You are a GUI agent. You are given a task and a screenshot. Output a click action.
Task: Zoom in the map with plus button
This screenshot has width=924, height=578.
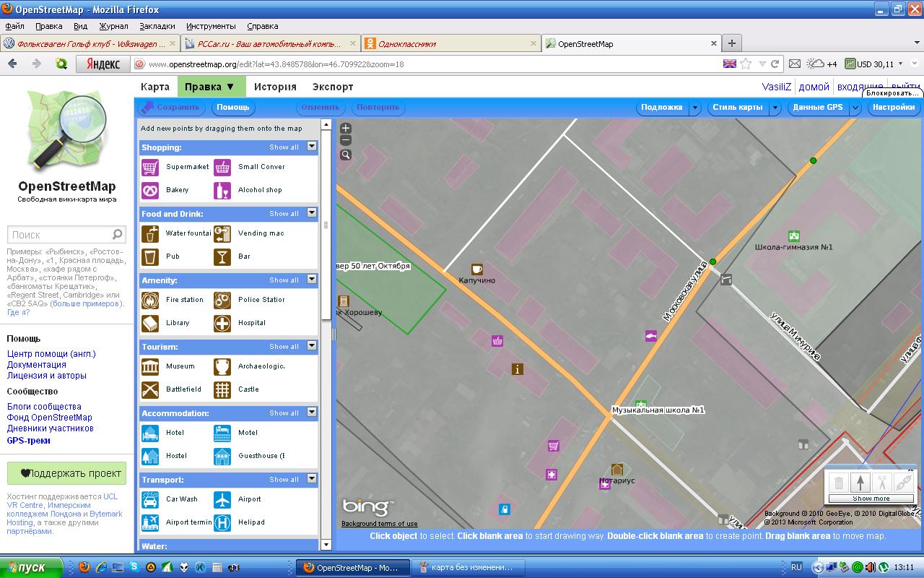tap(346, 129)
